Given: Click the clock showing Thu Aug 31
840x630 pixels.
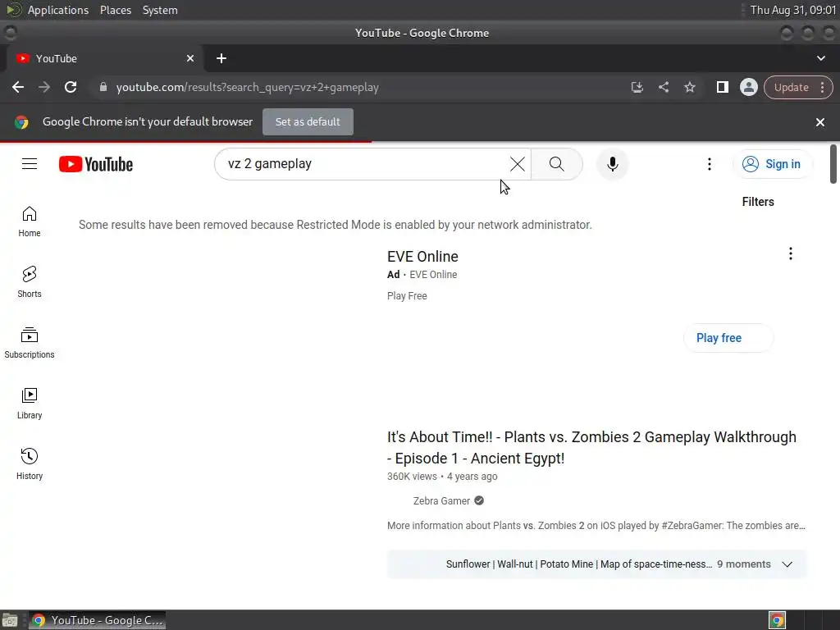Looking at the screenshot, I should [x=793, y=10].
